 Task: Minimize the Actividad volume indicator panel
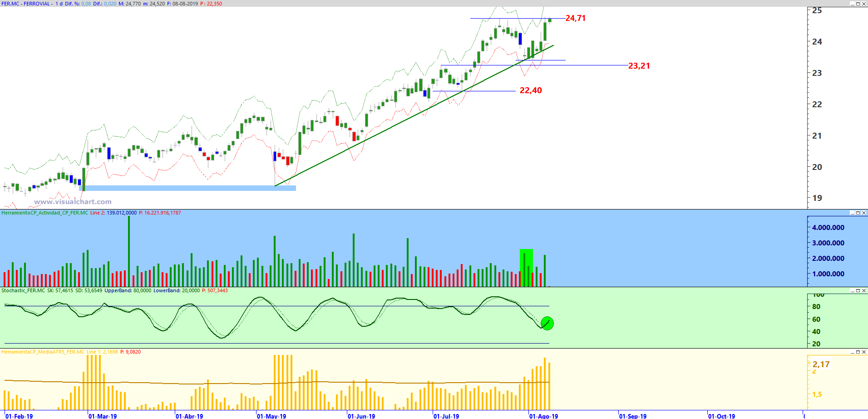852,213
